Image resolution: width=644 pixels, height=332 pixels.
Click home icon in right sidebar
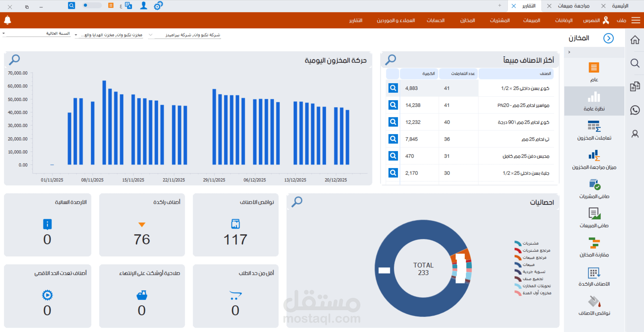coord(635,40)
